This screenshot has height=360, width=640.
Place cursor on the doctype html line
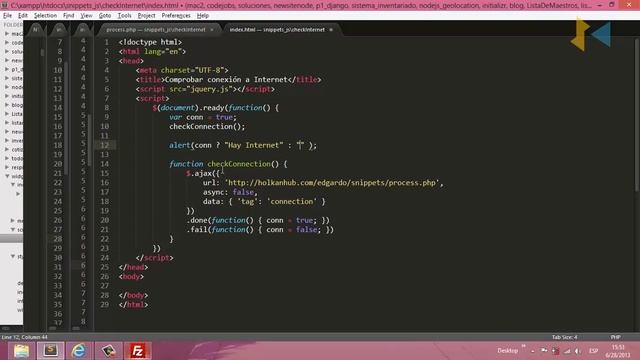150,42
